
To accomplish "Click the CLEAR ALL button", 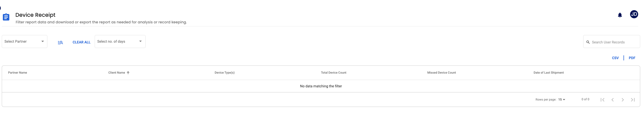I will [x=82, y=42].
